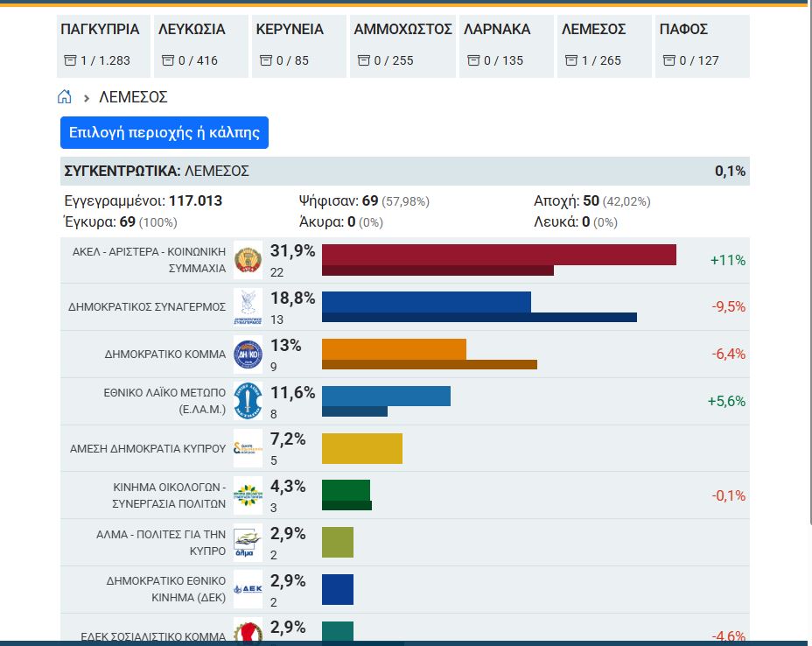Click the Κίνημα Οικολόγων sunflower logo

point(248,495)
